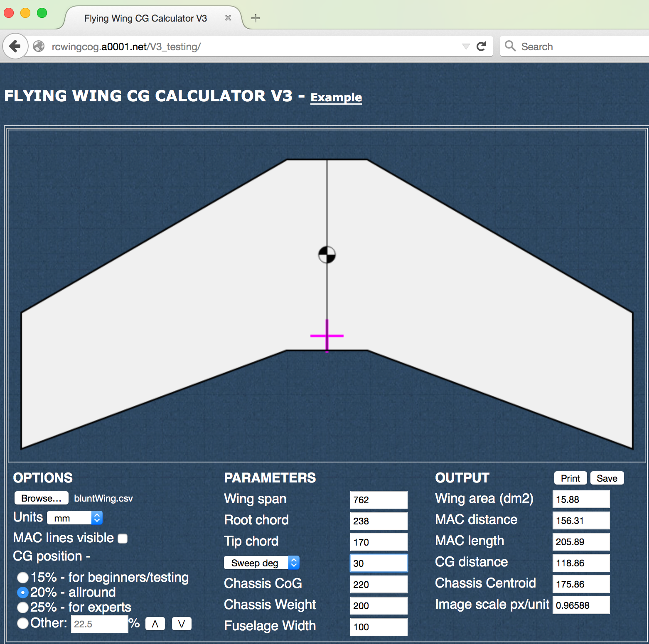Open a new browser tab
The image size is (649, 644).
pyautogui.click(x=256, y=18)
